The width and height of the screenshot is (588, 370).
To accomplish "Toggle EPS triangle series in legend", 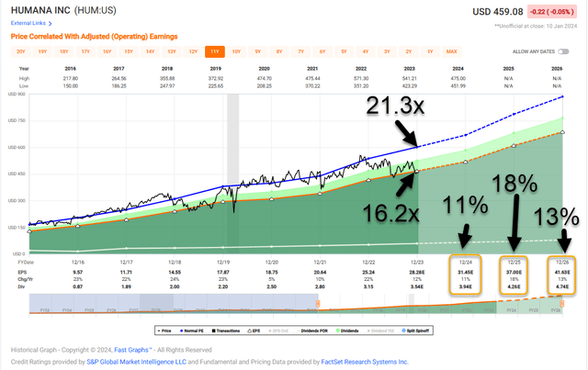I will tap(254, 331).
